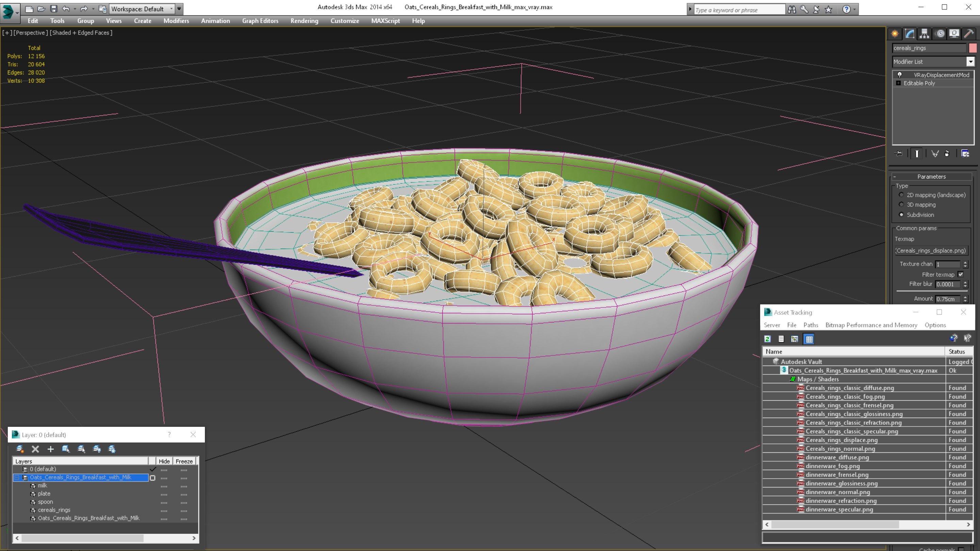Open Bitmap Performance and Memory menu
The width and height of the screenshot is (980, 551).
click(x=871, y=325)
